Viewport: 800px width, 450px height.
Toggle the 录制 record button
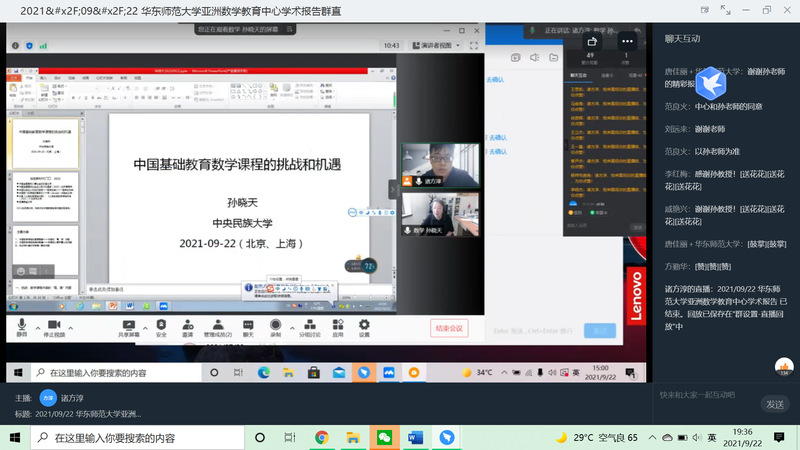276,328
